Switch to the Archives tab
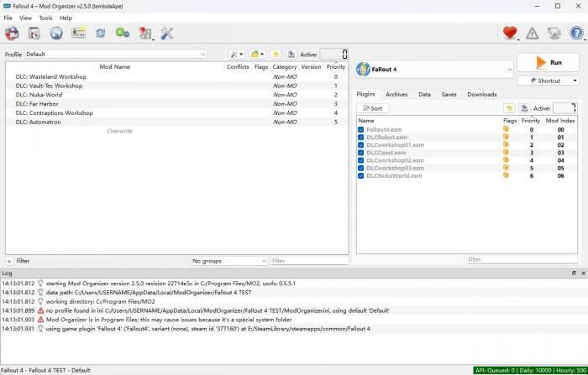 coord(396,95)
